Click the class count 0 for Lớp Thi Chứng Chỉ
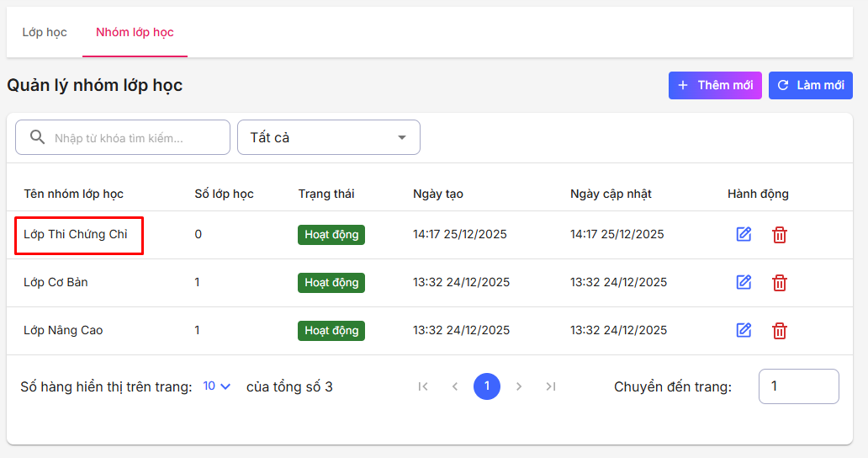The width and height of the screenshot is (868, 458). click(x=198, y=234)
